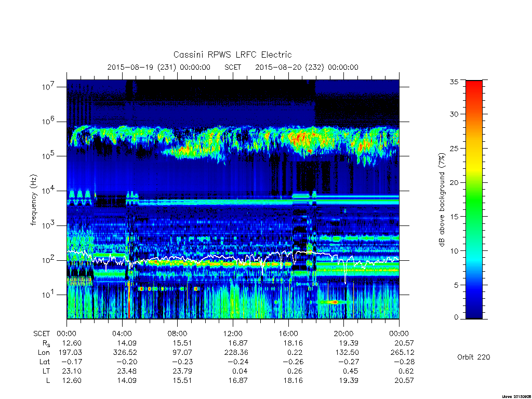
Task: Click the x-axis time label '20:00'
Action: [344, 334]
